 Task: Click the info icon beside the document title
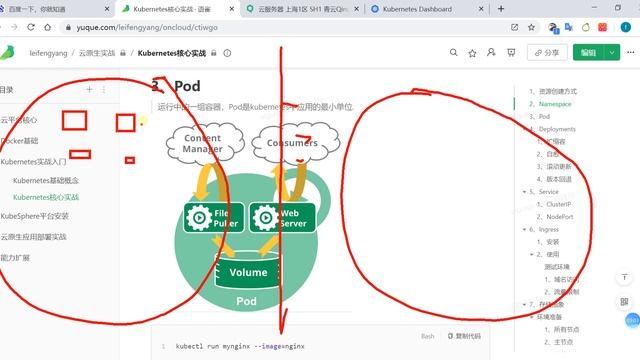227,53
